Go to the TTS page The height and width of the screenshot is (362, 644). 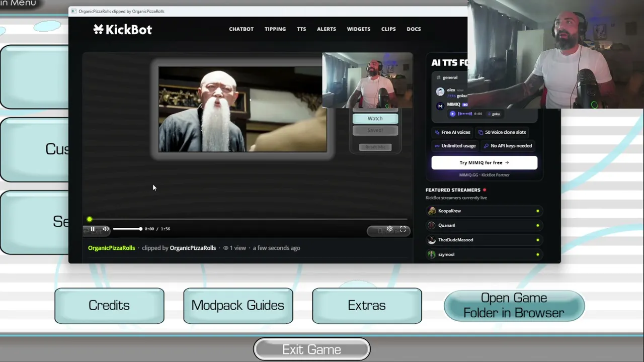301,29
